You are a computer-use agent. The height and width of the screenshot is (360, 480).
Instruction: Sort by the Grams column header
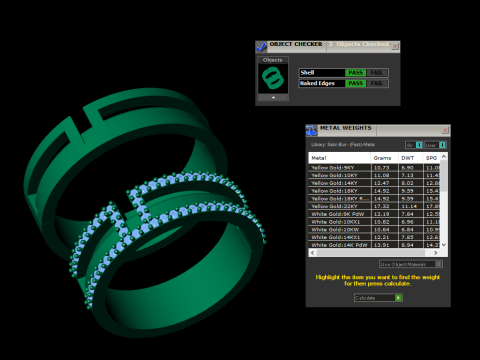point(385,158)
